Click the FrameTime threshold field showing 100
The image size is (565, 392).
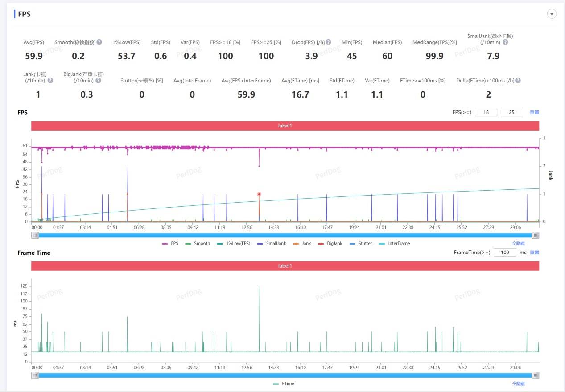coord(504,253)
